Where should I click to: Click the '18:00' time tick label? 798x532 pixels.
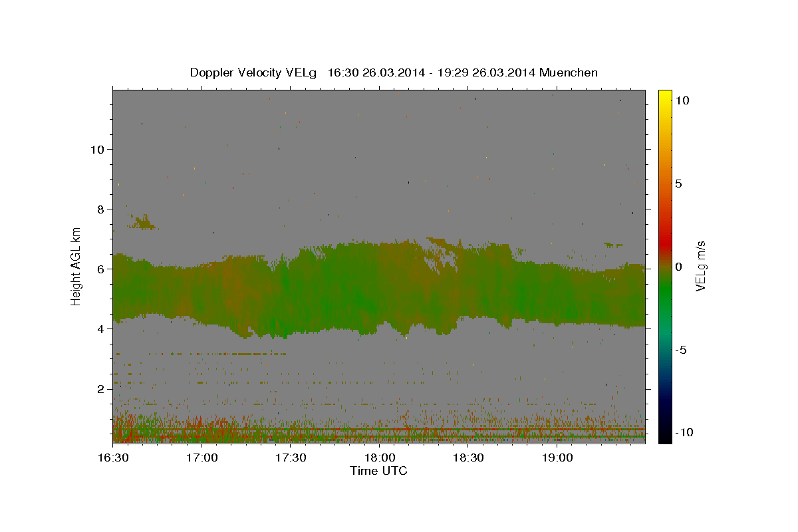click(380, 458)
